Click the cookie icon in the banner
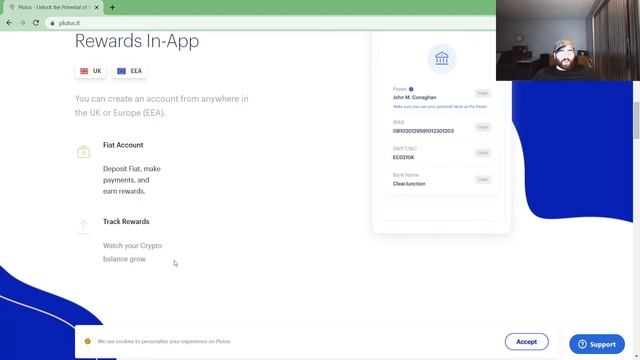The height and width of the screenshot is (360, 640). point(87,341)
